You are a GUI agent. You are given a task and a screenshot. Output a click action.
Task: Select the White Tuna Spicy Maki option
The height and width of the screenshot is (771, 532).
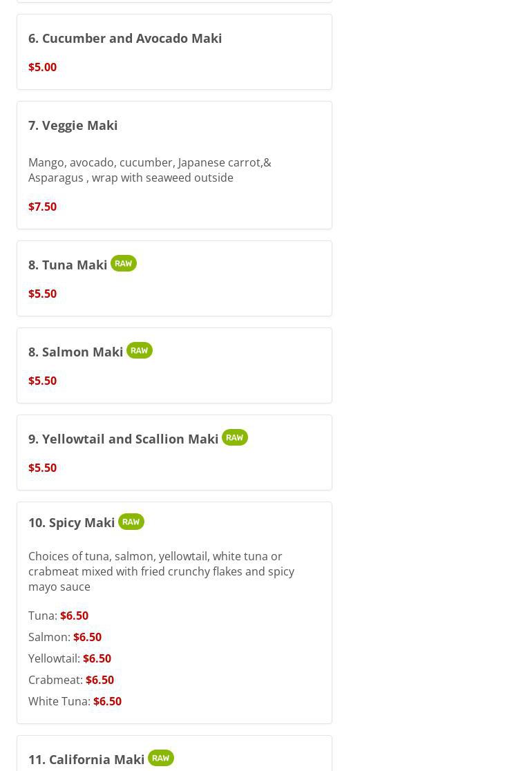point(75,701)
